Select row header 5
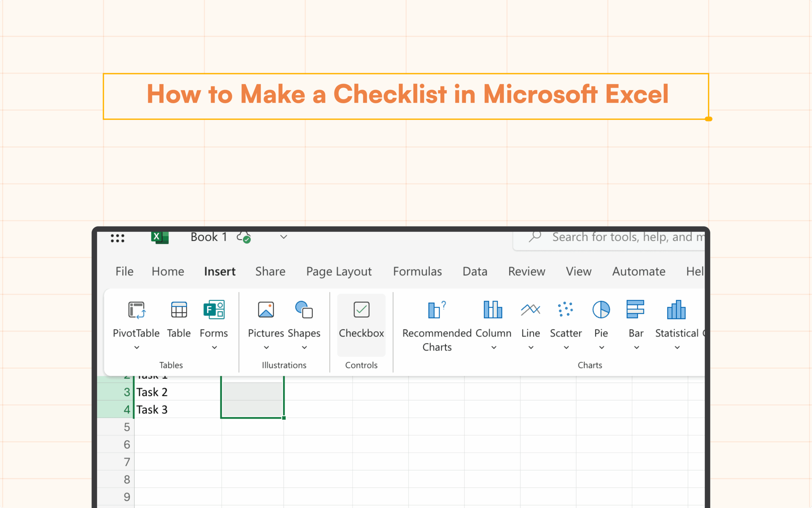The width and height of the screenshot is (812, 508). (116, 427)
